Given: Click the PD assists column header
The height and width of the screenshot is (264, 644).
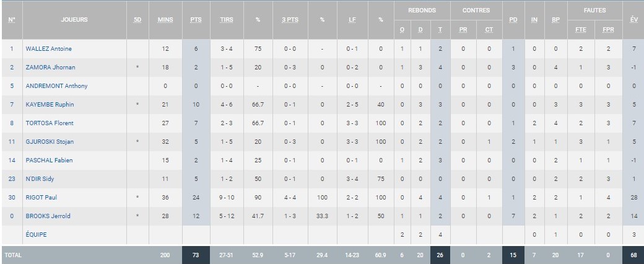Looking at the screenshot, I should tap(513, 20).
